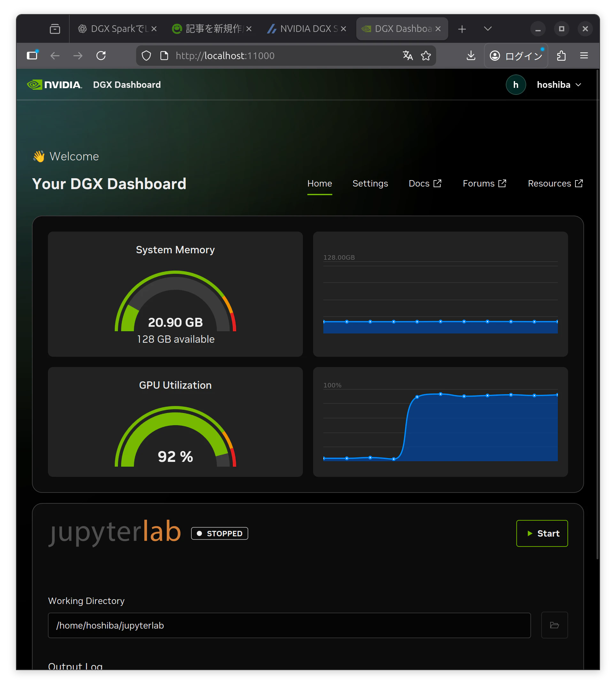Bookmark this page with the star
This screenshot has height=688, width=616.
click(426, 56)
